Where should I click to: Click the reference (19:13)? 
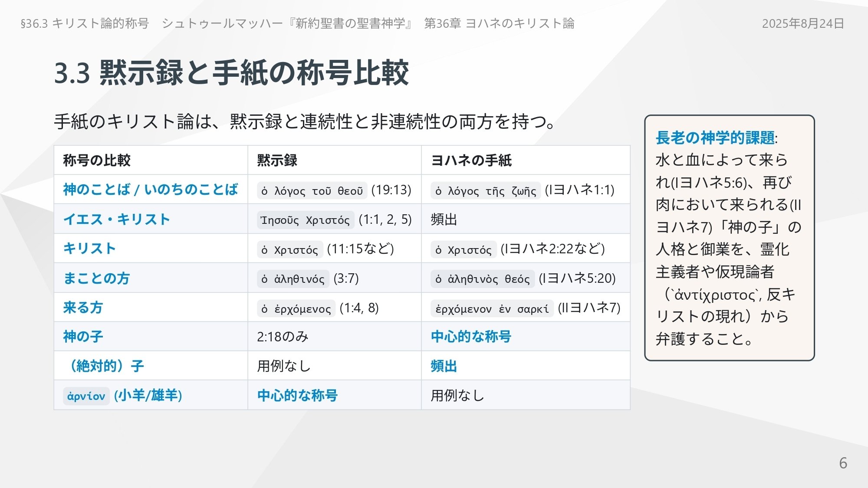[391, 190]
